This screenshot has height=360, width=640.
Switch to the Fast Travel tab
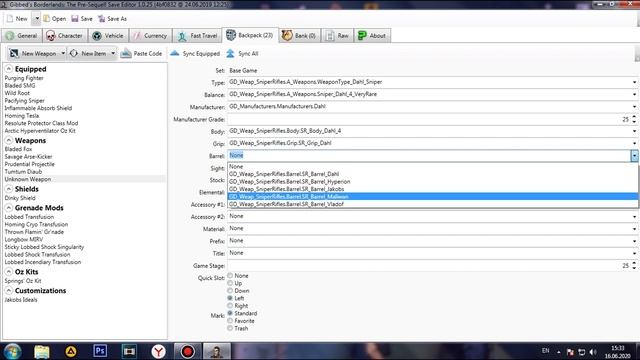click(198, 36)
